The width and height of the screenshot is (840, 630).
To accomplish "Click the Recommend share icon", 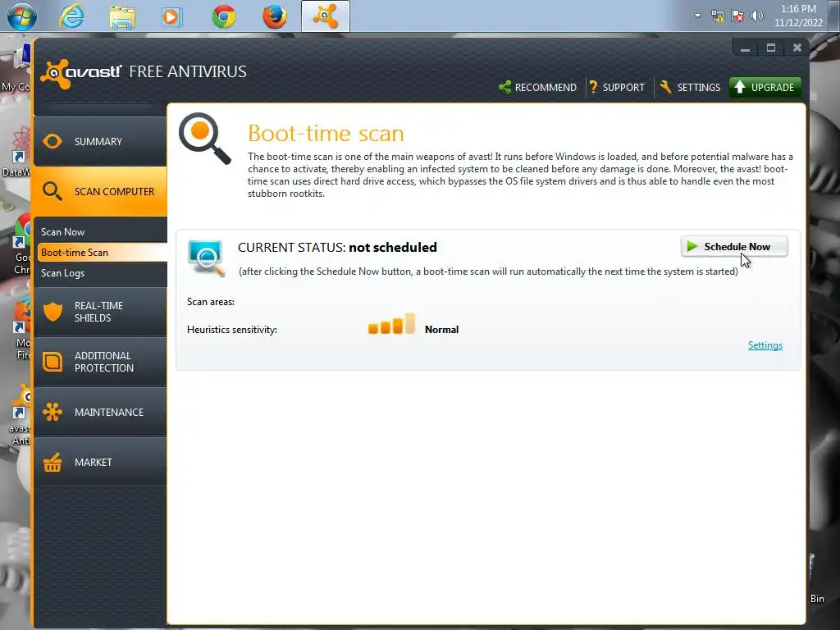I will pyautogui.click(x=504, y=87).
